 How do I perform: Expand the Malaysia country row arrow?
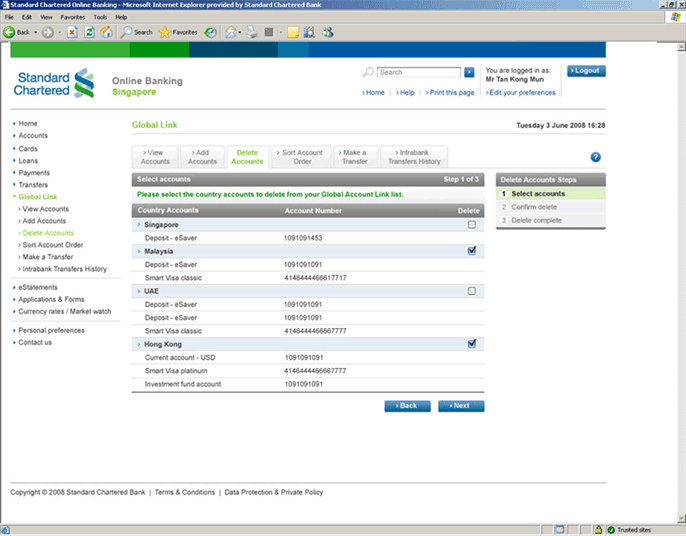[139, 251]
